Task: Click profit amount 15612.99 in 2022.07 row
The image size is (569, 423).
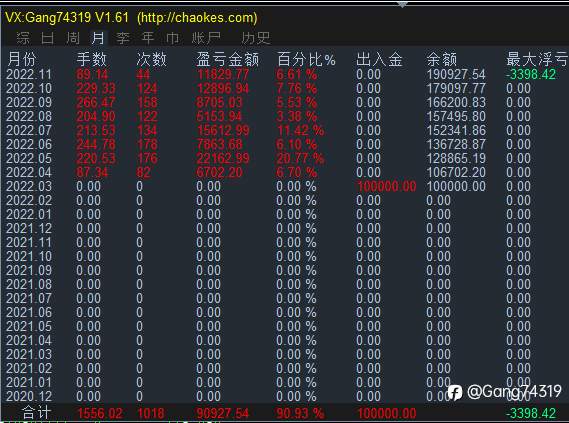Action: (223, 130)
